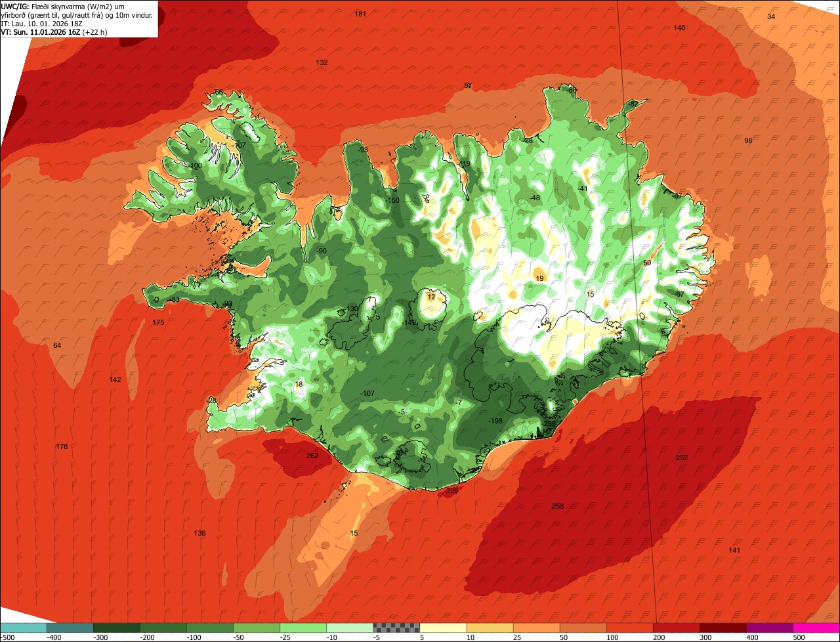Click the map value 252 in southeast sea
Viewport: 840px width, 642px height.
pos(682,458)
